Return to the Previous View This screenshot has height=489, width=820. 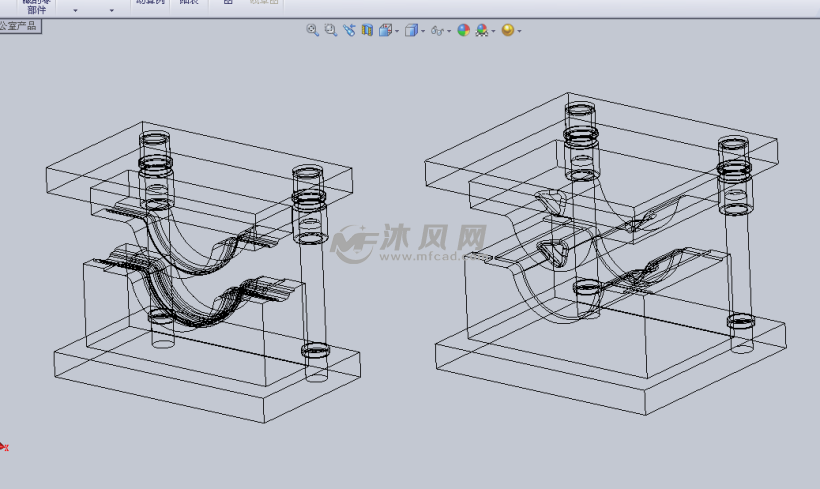click(x=349, y=30)
